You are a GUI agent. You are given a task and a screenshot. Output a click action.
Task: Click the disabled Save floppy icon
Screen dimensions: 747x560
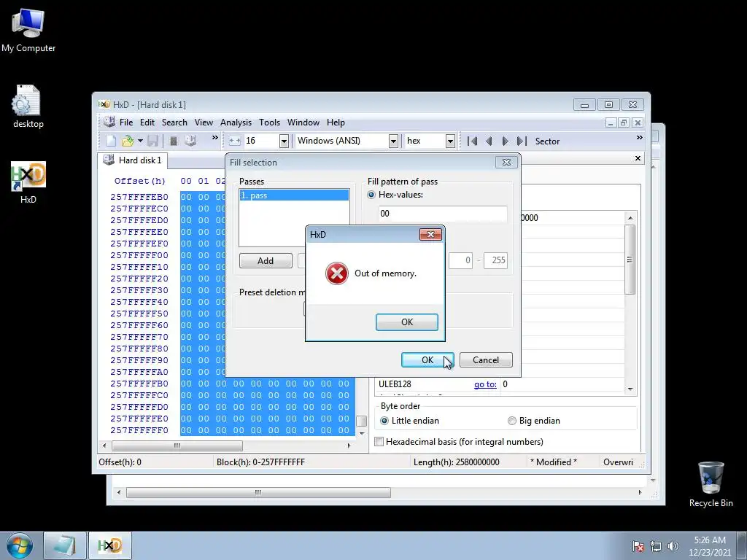click(152, 141)
